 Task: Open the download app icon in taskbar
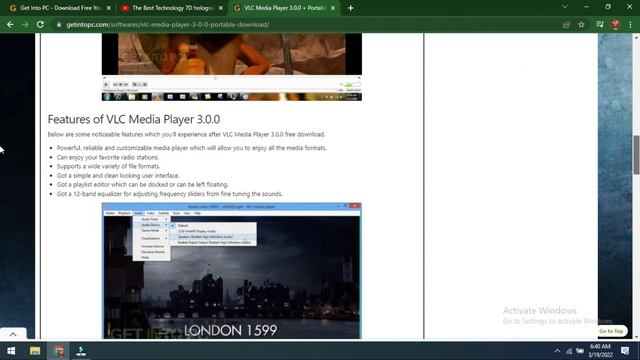point(81,351)
